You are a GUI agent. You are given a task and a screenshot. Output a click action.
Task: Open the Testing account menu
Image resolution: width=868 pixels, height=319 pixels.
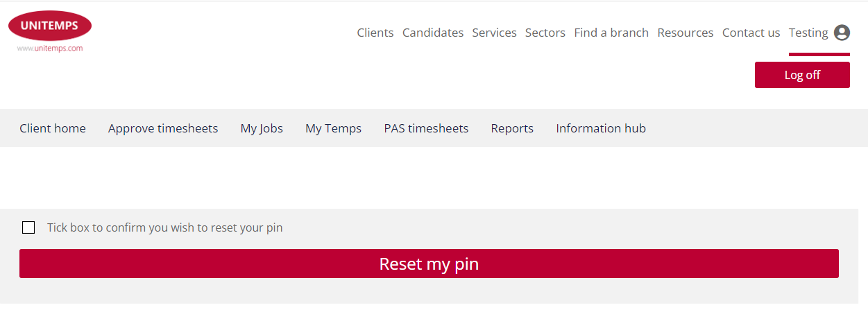click(x=808, y=33)
